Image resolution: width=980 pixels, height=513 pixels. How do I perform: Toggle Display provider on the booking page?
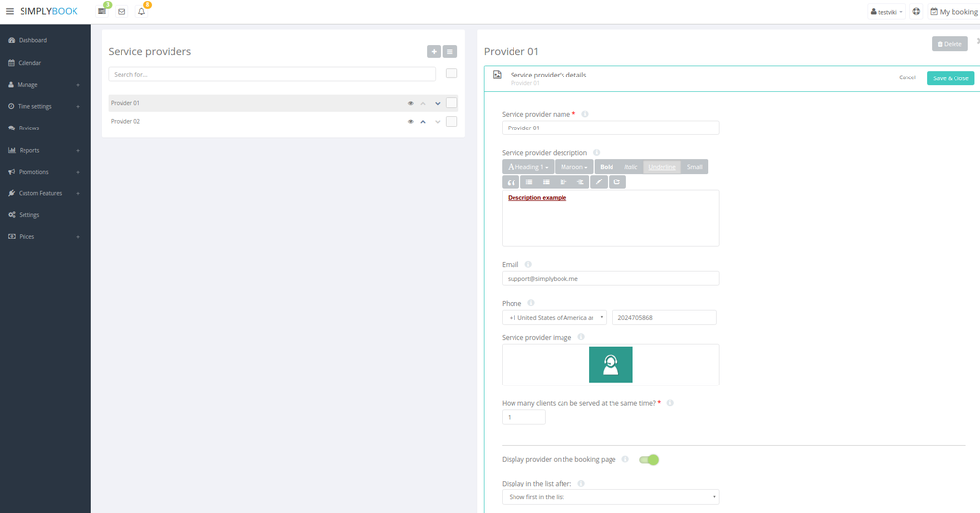(x=648, y=459)
